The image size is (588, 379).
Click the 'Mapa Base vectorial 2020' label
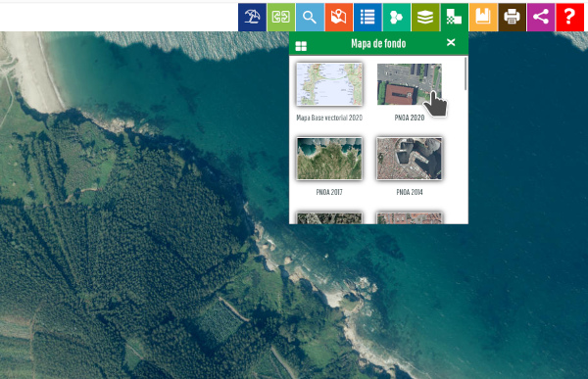329,118
